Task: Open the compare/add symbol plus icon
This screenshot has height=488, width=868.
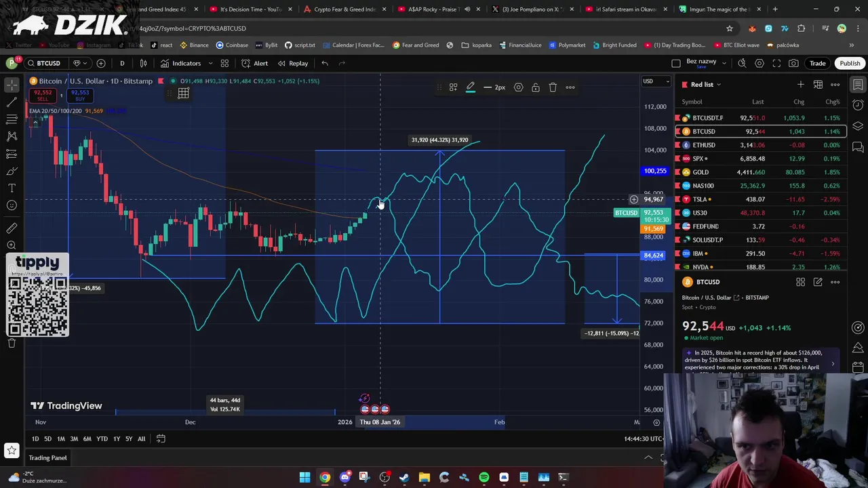Action: (101, 63)
